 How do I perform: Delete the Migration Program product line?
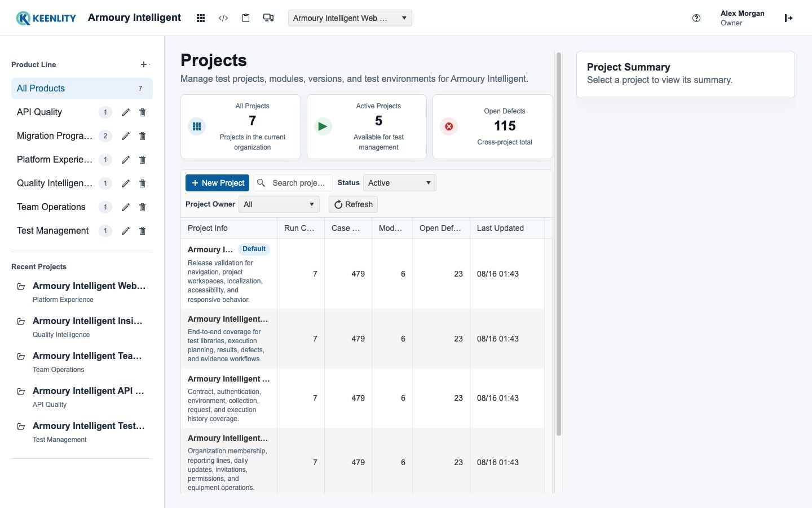[143, 136]
